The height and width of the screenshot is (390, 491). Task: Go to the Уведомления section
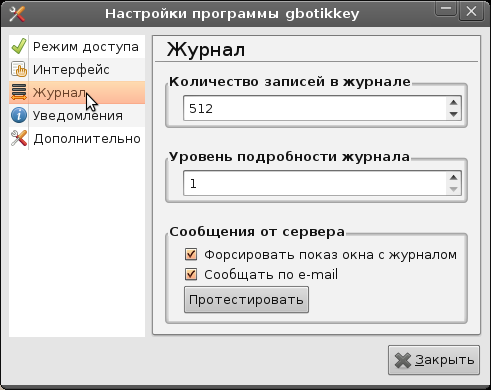pyautogui.click(x=77, y=115)
